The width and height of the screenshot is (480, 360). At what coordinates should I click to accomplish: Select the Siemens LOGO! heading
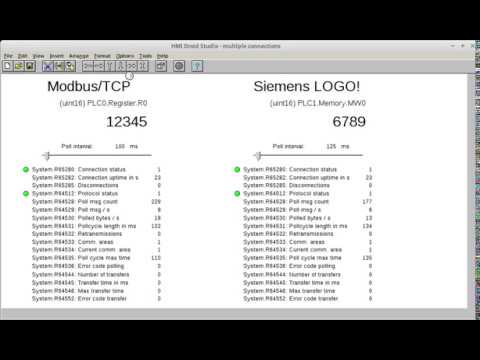coord(307,87)
